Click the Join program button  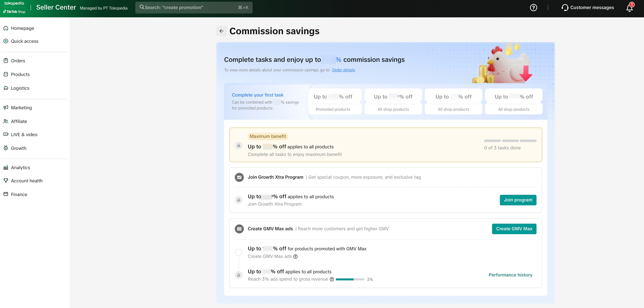pyautogui.click(x=518, y=200)
